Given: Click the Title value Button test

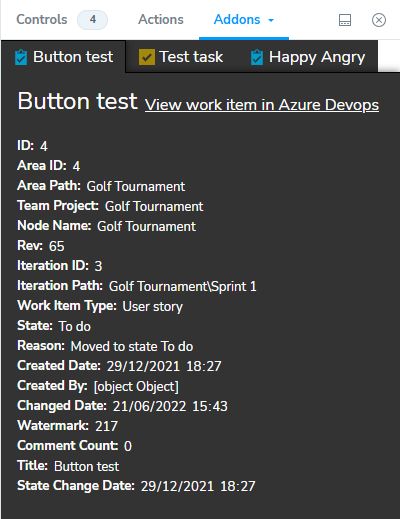Looking at the screenshot, I should pos(86,466).
